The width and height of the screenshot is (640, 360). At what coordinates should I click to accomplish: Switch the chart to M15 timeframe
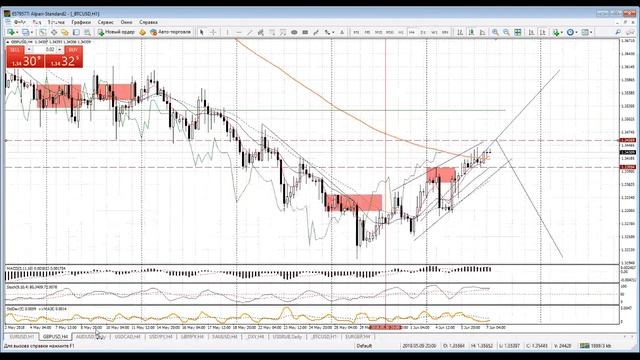(x=378, y=32)
